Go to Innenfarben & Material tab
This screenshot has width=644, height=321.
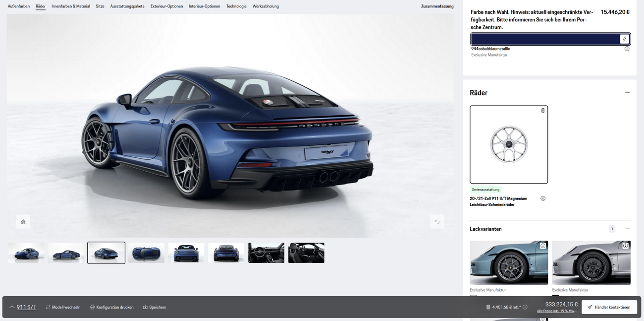71,6
